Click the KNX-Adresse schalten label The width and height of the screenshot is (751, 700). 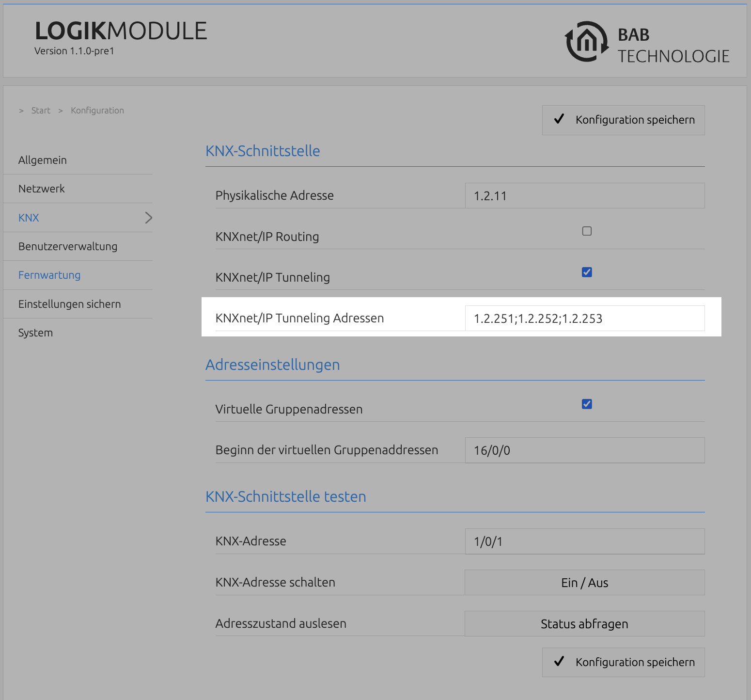[x=275, y=582]
